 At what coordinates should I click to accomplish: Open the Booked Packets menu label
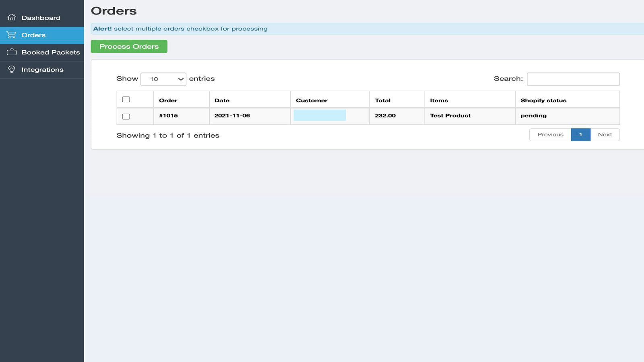pos(51,52)
